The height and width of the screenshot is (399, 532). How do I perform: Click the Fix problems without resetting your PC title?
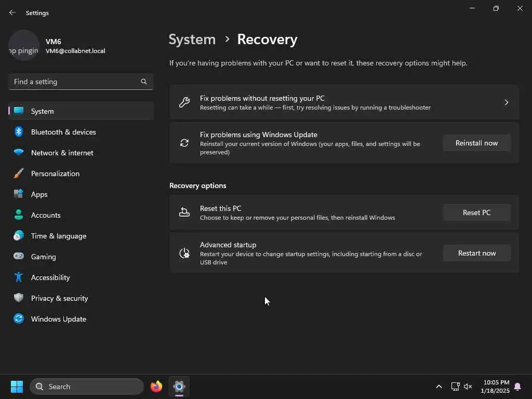point(262,98)
